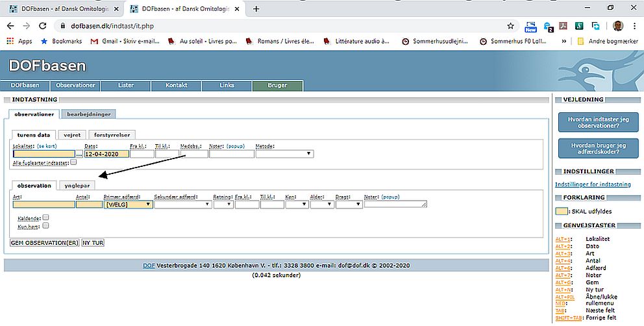Click the green extension icon in toolbar

click(579, 26)
